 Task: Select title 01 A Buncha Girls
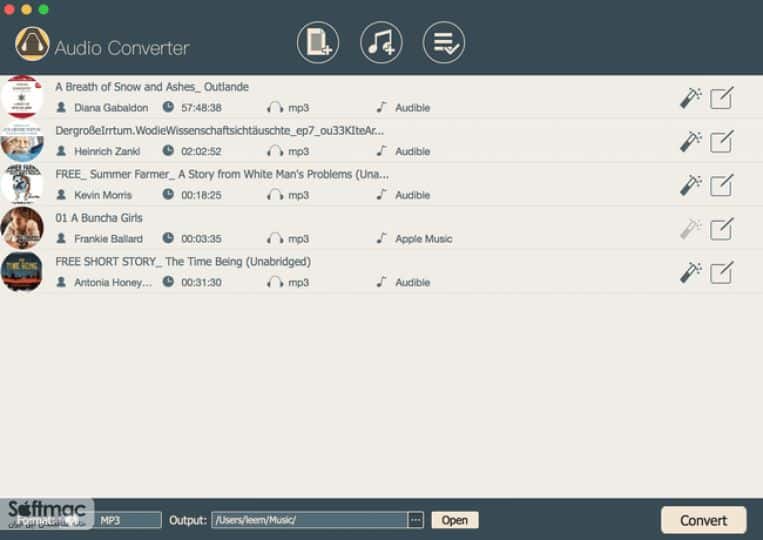click(99, 218)
